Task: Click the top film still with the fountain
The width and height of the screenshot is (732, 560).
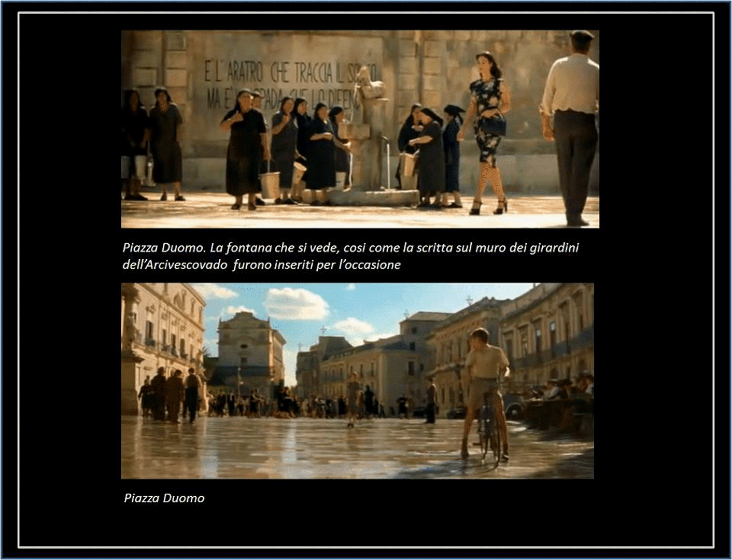Action: pos(360,129)
